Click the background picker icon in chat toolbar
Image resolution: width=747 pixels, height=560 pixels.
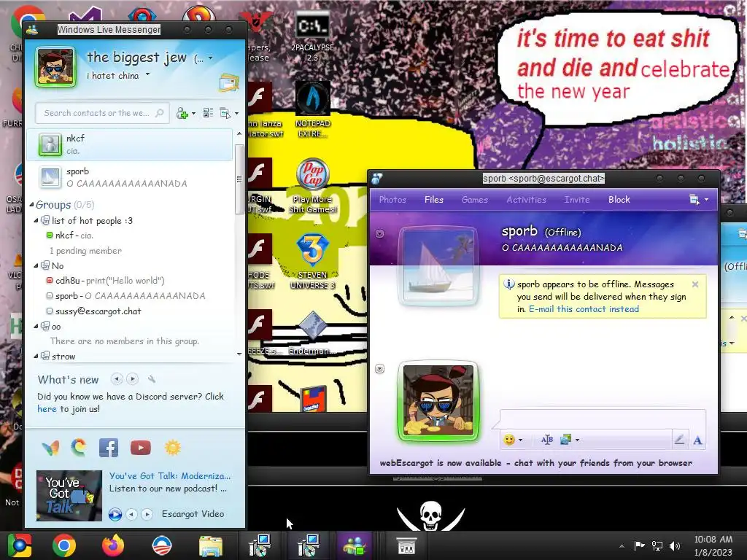pos(565,440)
